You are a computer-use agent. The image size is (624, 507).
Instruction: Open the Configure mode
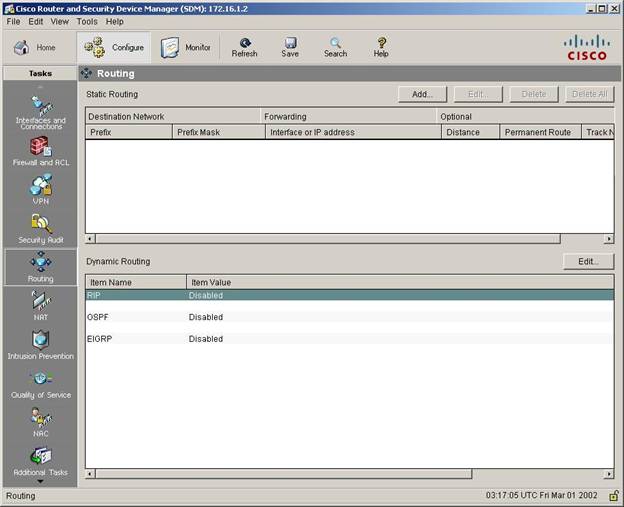(x=114, y=47)
